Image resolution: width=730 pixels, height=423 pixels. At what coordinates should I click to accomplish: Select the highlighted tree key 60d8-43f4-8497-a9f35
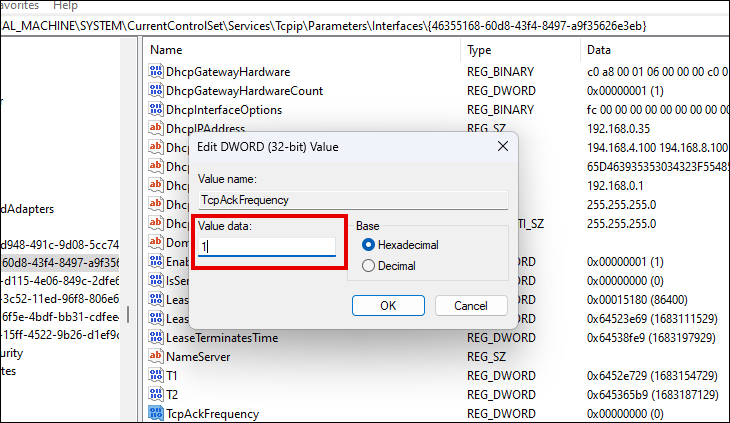(60, 263)
